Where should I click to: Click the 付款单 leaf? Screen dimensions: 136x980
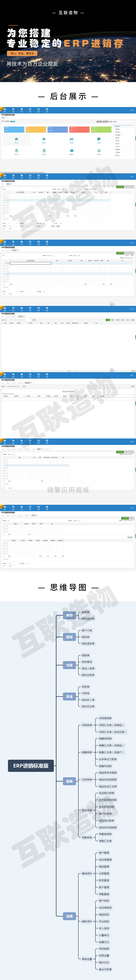(86, 693)
